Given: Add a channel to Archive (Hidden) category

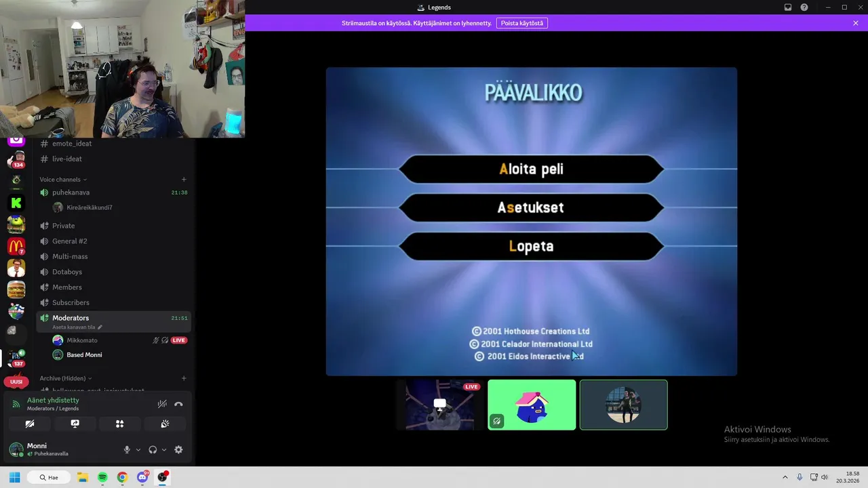Looking at the screenshot, I should pos(184,378).
